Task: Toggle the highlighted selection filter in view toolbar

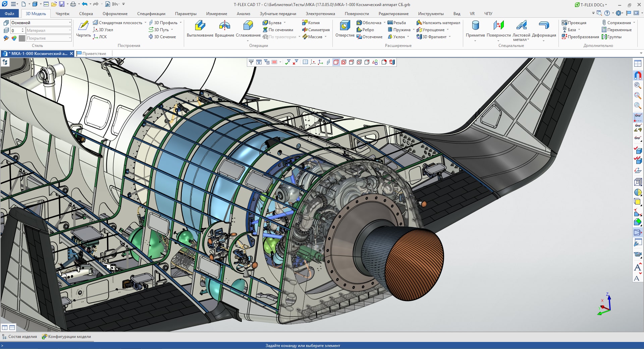Action: click(x=336, y=62)
